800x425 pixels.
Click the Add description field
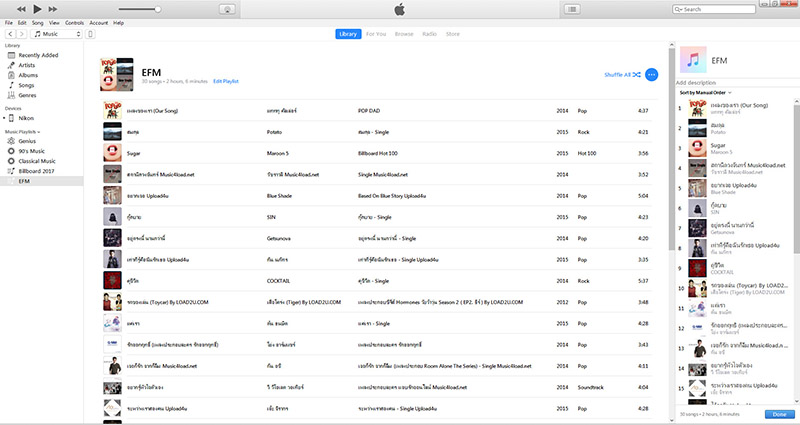click(x=696, y=83)
